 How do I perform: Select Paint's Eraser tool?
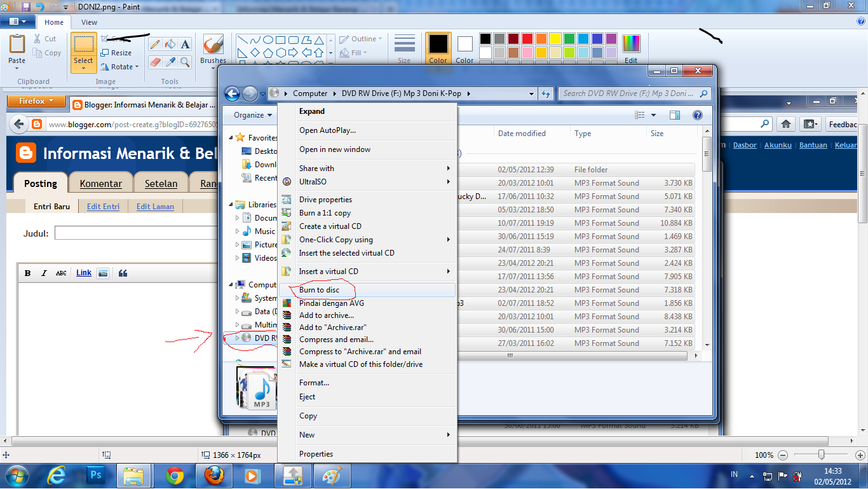156,62
